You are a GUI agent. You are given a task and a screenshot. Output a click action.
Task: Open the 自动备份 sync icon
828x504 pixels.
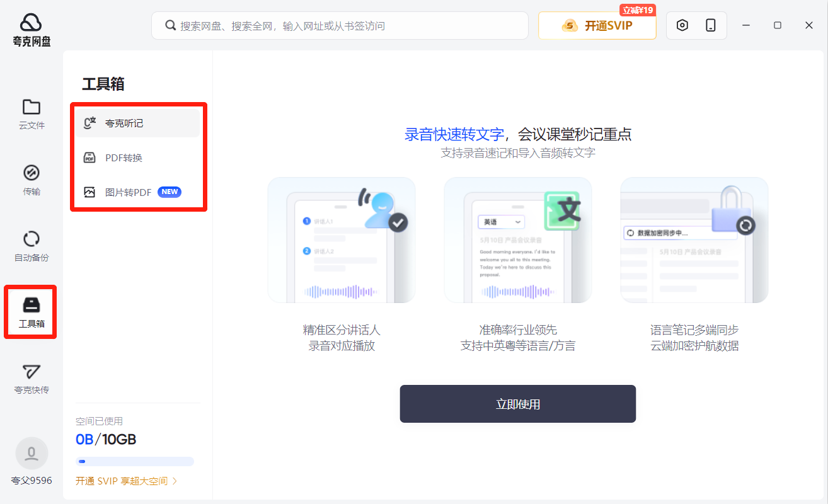coord(32,239)
